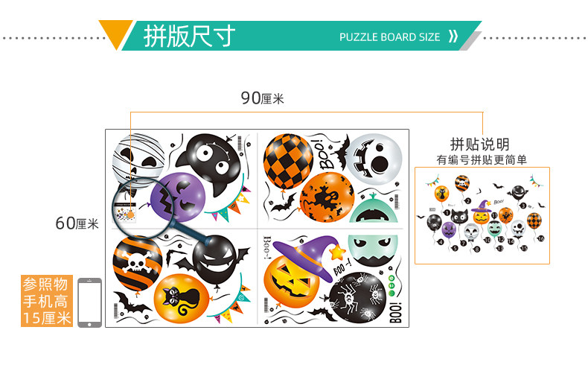Click the 参照物 手机高15厘米 orange label

tap(47, 301)
